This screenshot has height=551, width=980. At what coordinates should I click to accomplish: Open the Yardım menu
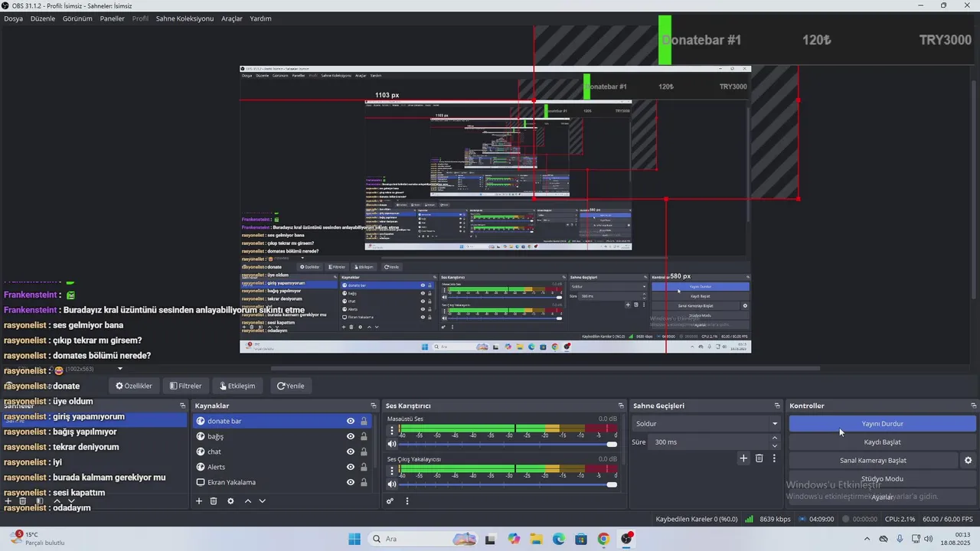pyautogui.click(x=260, y=18)
